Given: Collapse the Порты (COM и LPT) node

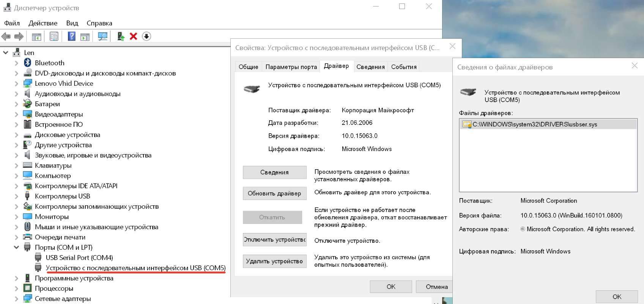Looking at the screenshot, I should (16, 247).
